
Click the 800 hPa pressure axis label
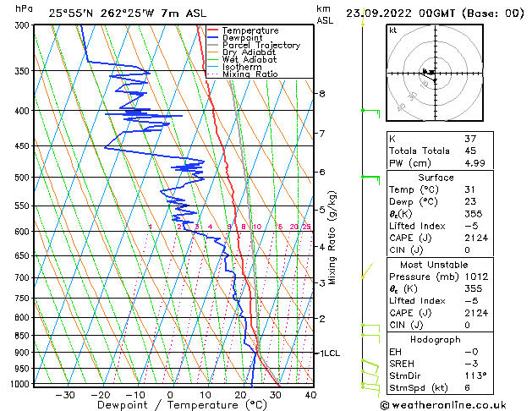click(24, 318)
